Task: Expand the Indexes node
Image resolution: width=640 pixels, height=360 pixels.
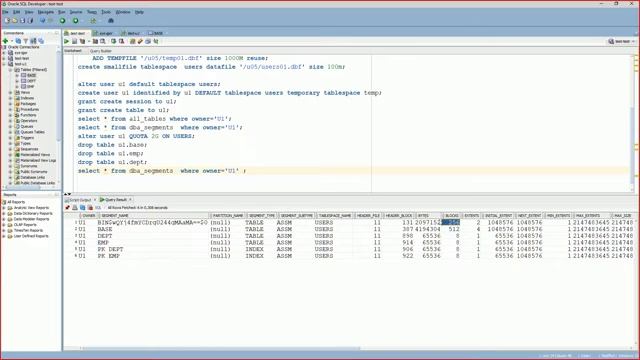Action: click(x=11, y=98)
